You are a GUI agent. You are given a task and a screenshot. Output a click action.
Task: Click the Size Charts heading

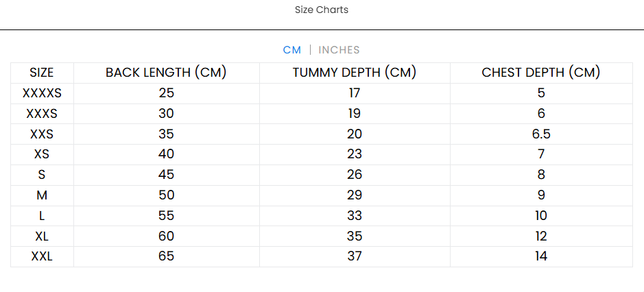click(x=322, y=10)
